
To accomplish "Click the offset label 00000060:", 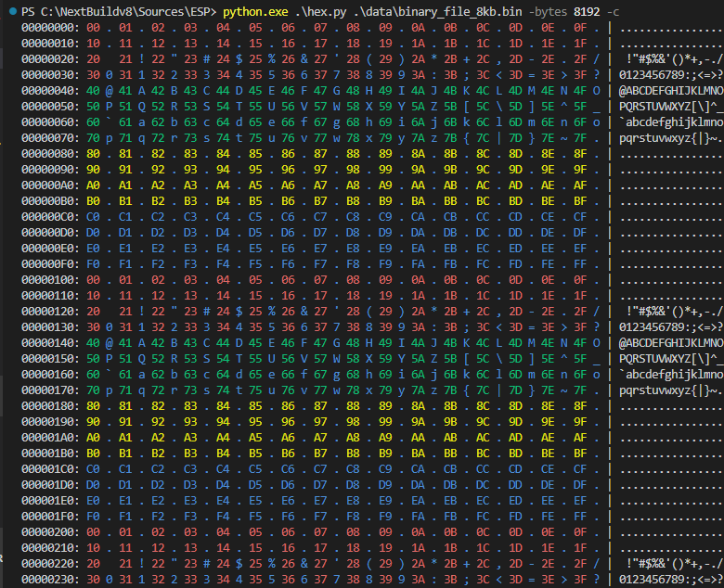I will (x=50, y=122).
